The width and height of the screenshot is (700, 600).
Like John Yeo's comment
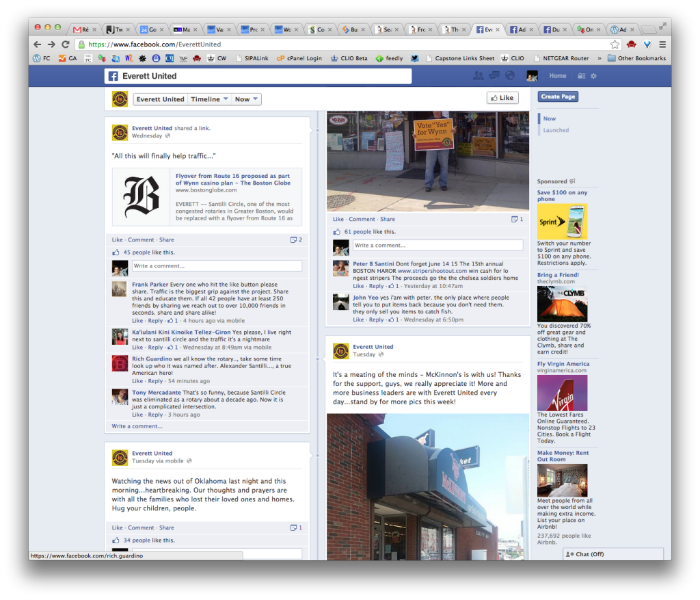click(358, 320)
